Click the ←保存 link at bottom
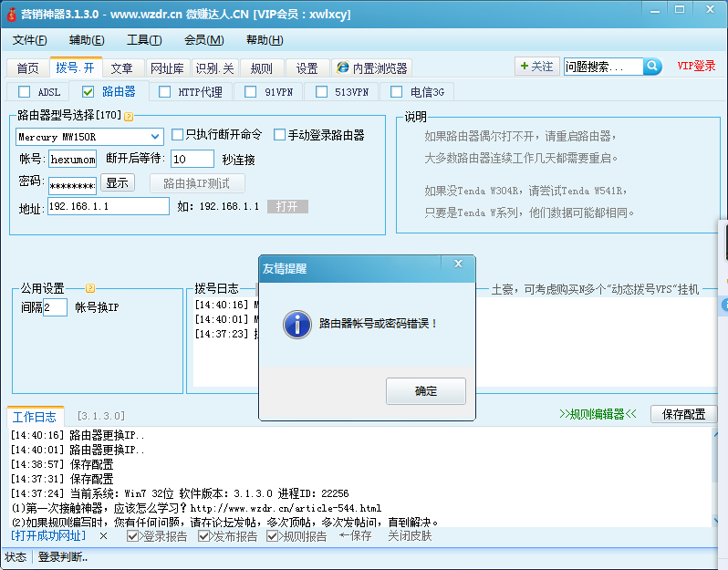 tap(355, 536)
